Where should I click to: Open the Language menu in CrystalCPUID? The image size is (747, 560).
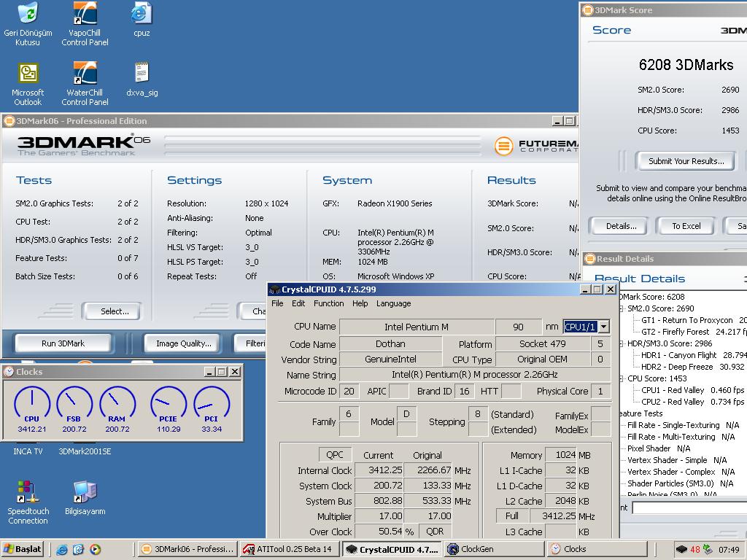pyautogui.click(x=393, y=303)
